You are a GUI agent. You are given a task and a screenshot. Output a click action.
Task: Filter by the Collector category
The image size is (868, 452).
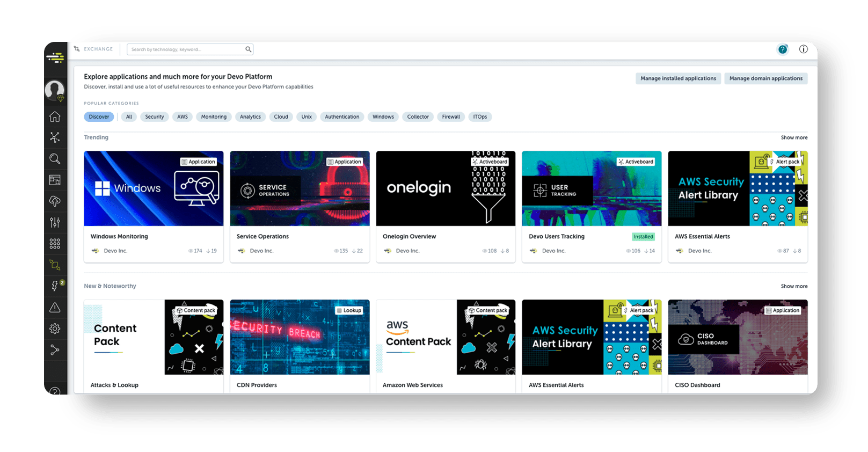(418, 117)
